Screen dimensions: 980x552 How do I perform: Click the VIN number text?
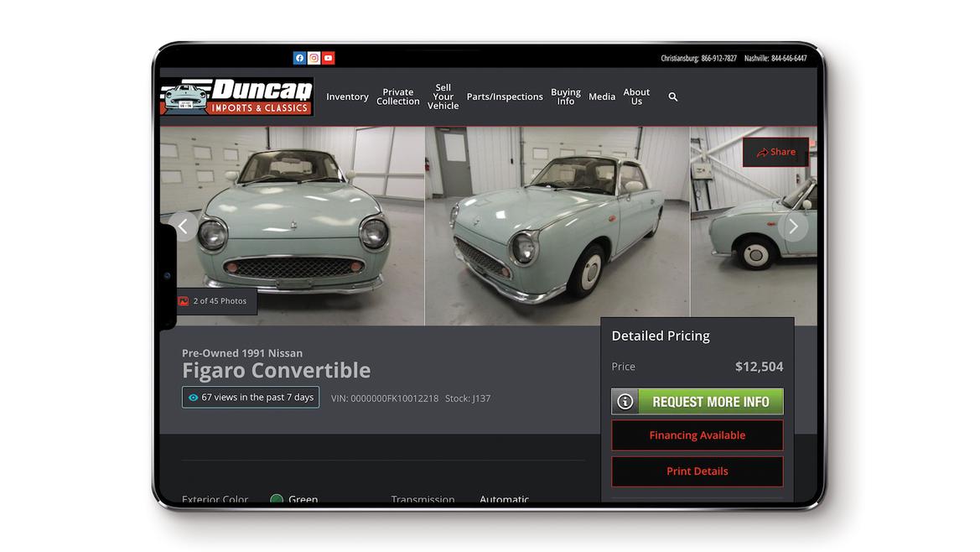pos(385,398)
